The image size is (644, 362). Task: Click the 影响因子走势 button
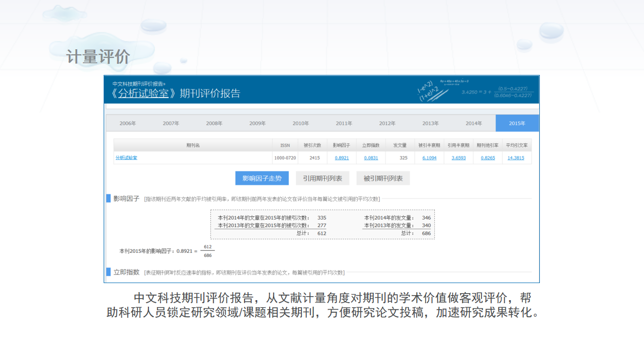262,178
